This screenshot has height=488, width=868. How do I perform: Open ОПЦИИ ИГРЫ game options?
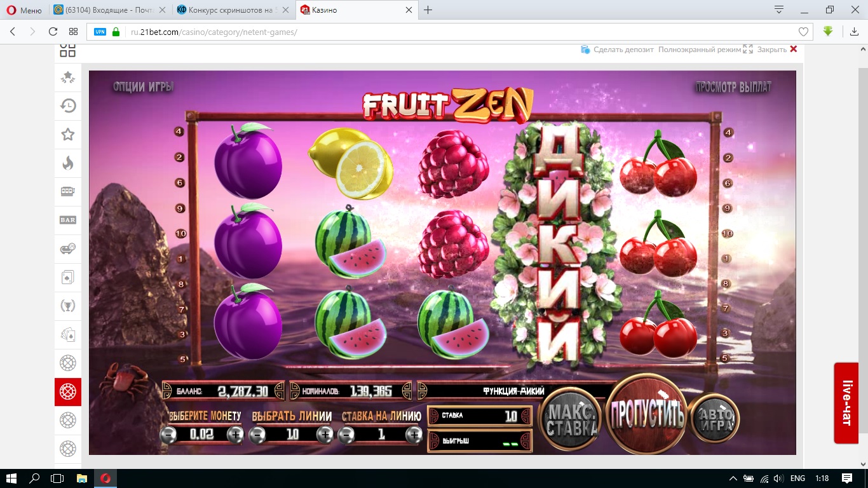point(144,86)
